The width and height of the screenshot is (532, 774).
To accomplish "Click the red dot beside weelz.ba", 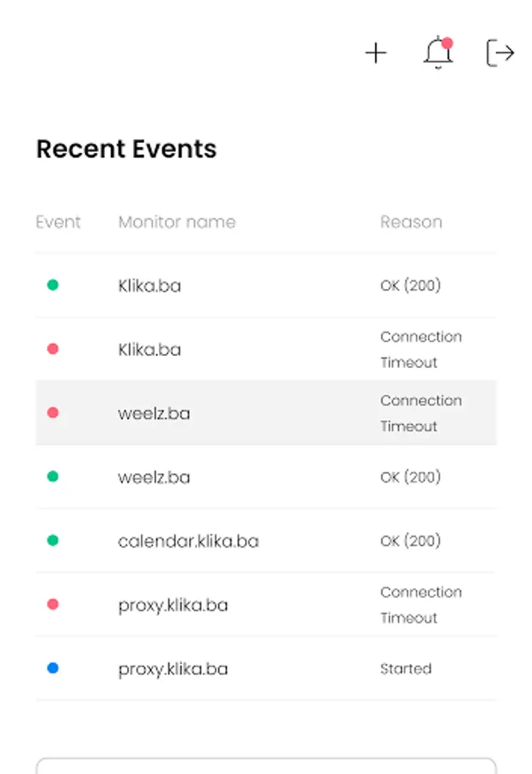I will 52,413.
